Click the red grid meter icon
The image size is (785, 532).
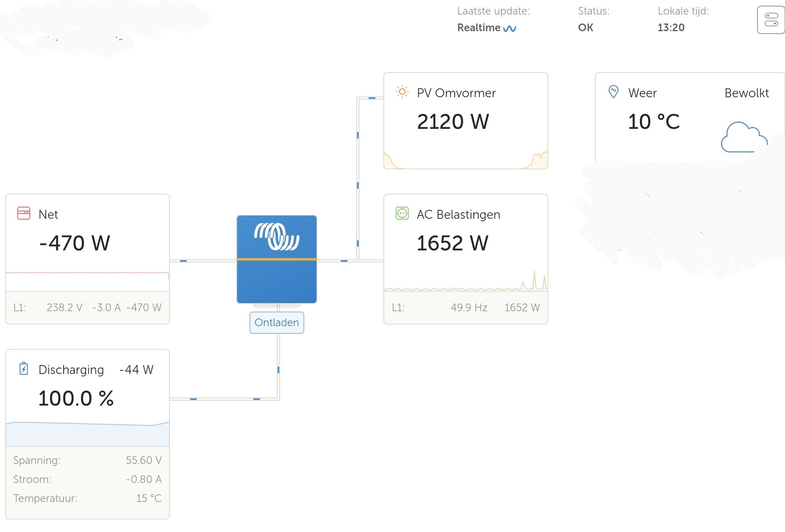24,213
